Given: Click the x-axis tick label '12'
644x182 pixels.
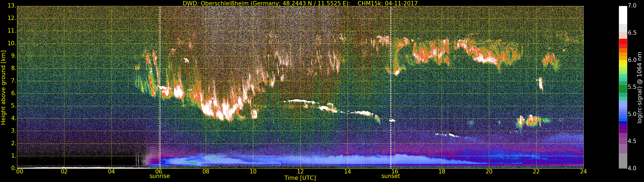Looking at the screenshot, I should point(300,172).
